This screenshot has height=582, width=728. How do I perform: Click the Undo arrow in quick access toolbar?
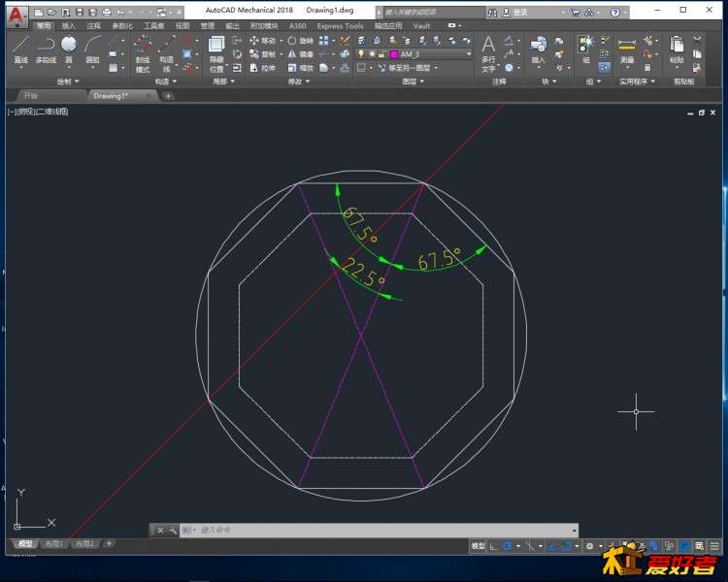(x=120, y=12)
